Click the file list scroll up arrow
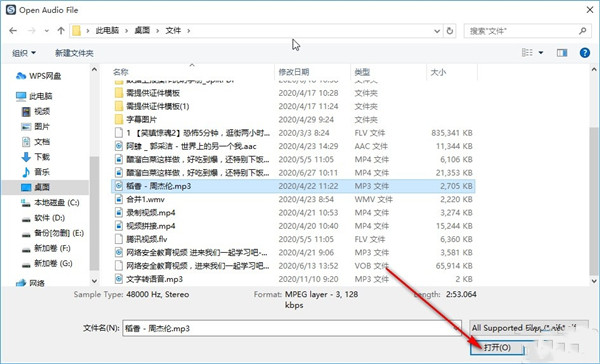The height and width of the screenshot is (364, 600). 594,70
